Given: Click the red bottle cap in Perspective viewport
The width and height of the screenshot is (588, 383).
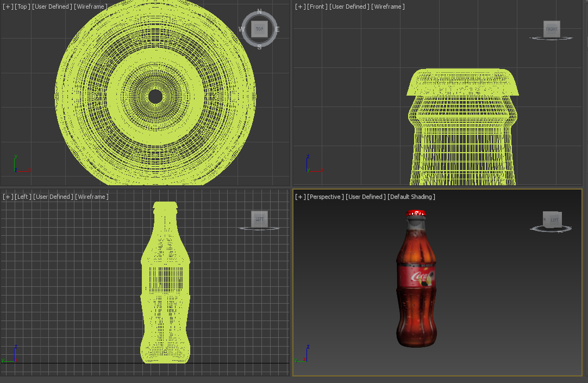Looking at the screenshot, I should pos(416,214).
